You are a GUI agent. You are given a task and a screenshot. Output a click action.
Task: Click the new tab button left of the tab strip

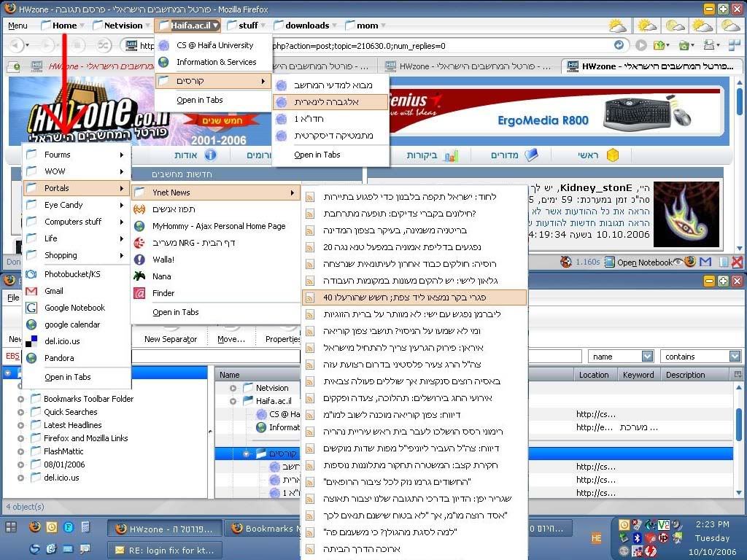(14, 66)
